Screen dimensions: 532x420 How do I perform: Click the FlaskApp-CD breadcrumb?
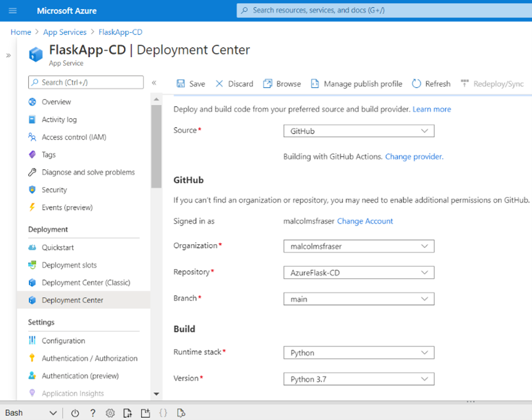tap(121, 32)
